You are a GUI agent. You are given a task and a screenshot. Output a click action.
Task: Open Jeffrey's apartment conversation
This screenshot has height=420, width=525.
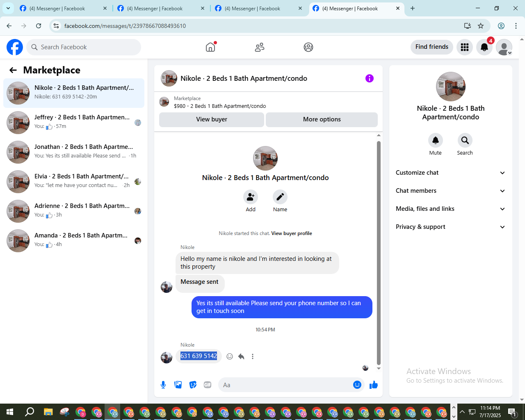(74, 123)
